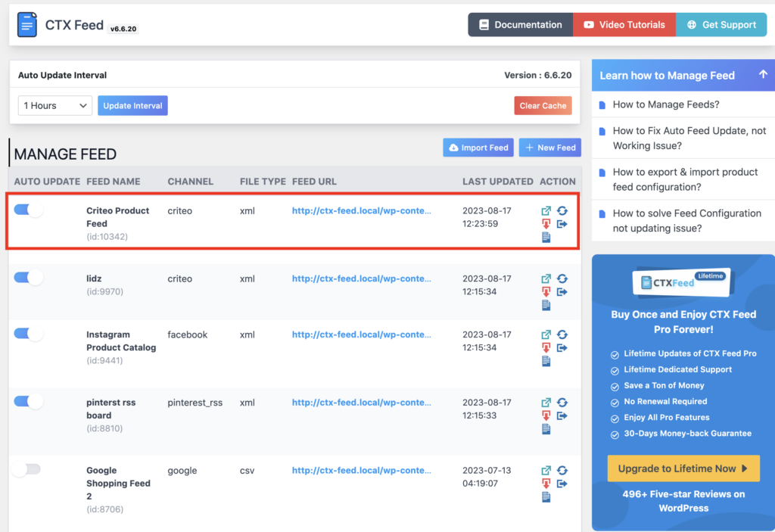Viewport: 775px width, 532px height.
Task: Click Upgrade to Lifetime Now
Action: click(683, 468)
